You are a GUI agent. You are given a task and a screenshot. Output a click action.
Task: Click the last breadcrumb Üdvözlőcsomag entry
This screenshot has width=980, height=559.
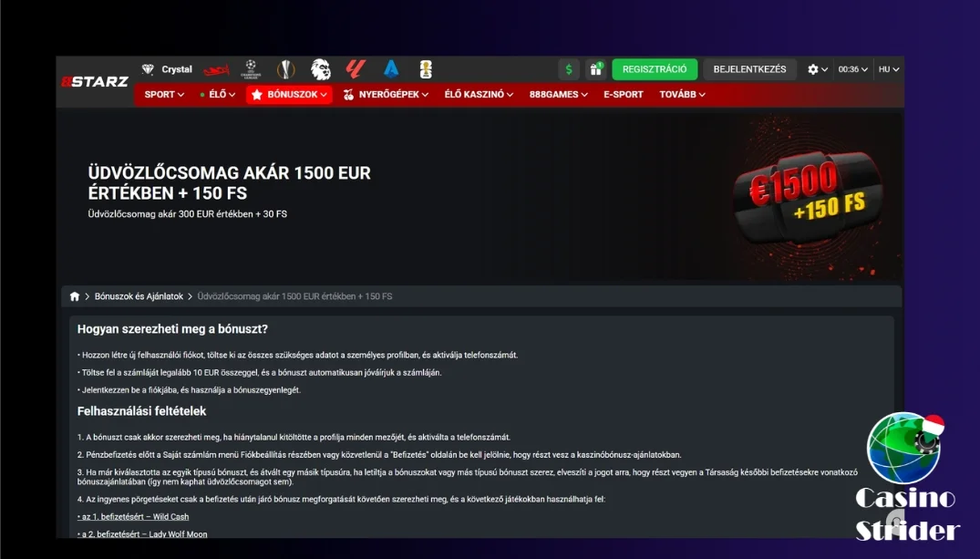point(295,296)
